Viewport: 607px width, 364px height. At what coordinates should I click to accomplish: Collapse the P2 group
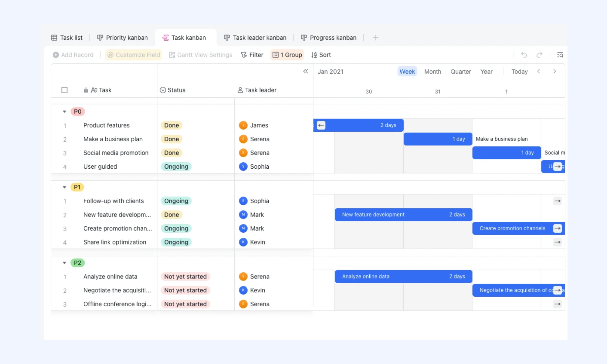[x=64, y=263]
